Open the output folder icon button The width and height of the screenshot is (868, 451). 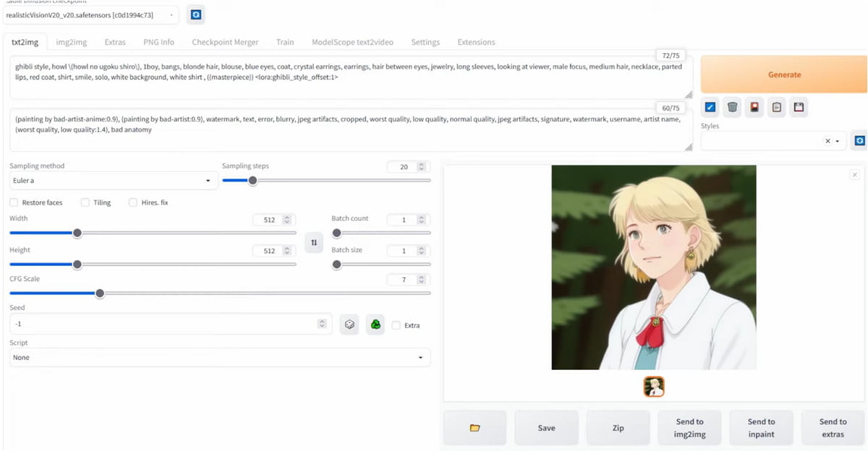point(475,428)
